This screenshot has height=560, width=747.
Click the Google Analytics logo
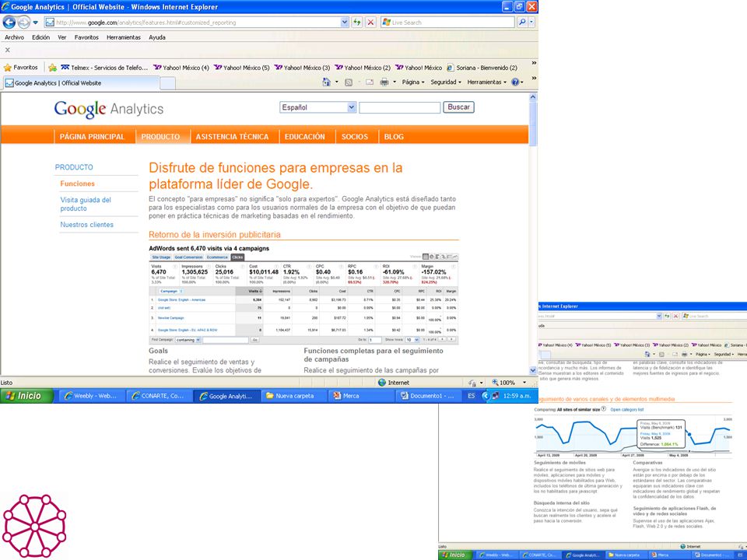point(109,109)
